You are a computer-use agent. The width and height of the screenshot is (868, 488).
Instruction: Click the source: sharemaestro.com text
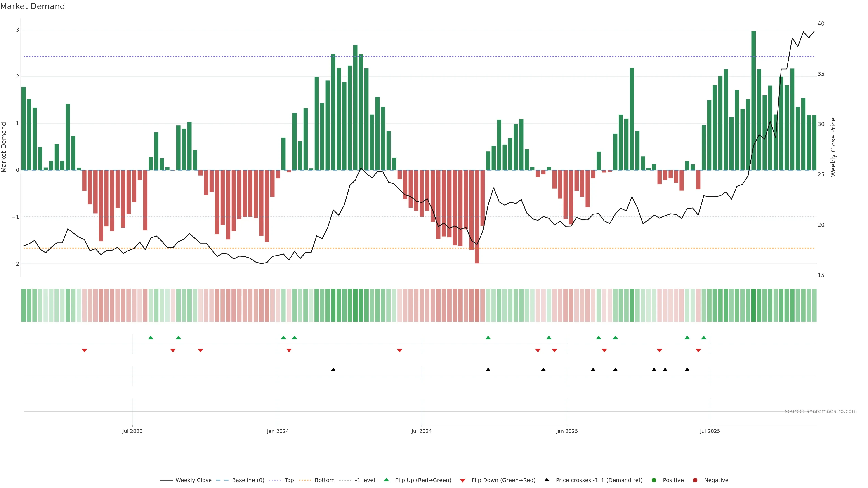tap(821, 411)
